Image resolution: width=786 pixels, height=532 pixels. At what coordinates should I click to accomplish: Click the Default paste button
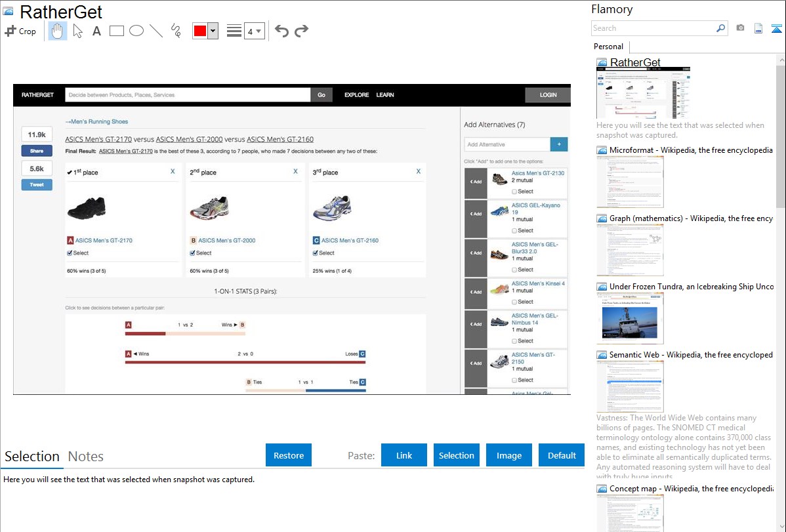tap(562, 455)
